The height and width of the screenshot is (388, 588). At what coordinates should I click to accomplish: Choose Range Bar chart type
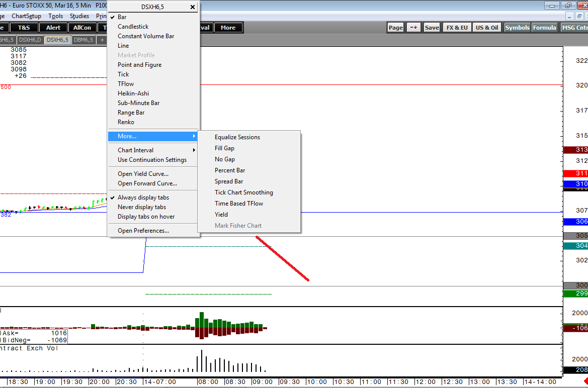click(x=131, y=113)
